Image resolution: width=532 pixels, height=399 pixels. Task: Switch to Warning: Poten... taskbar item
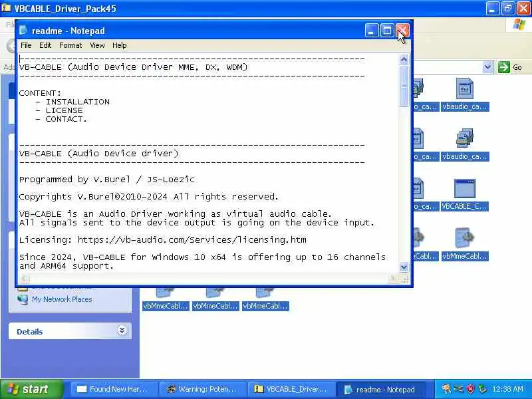point(202,390)
